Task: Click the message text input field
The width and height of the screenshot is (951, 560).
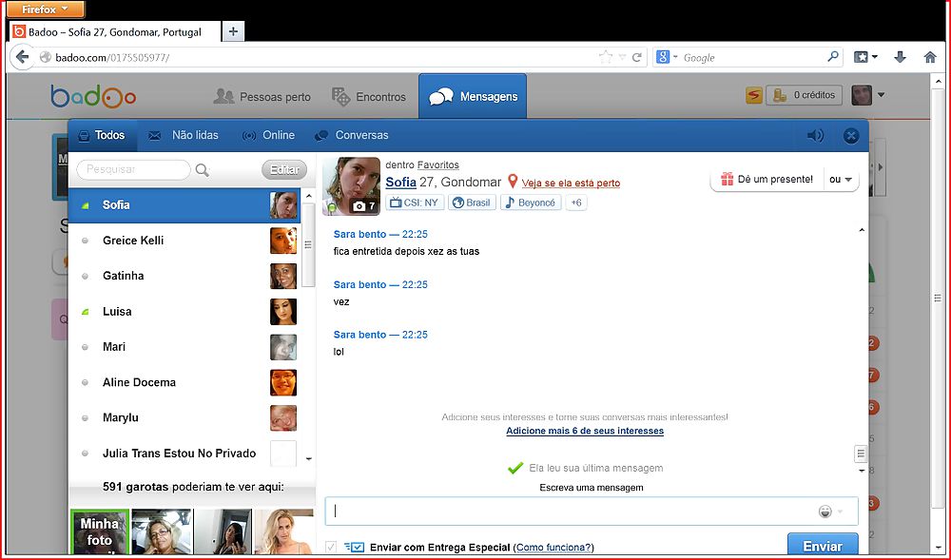Action: click(571, 512)
